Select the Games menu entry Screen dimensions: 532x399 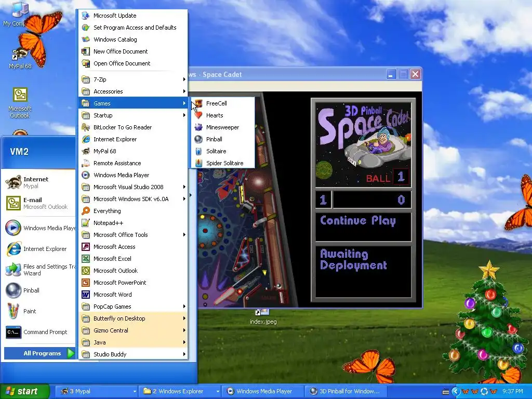(133, 103)
